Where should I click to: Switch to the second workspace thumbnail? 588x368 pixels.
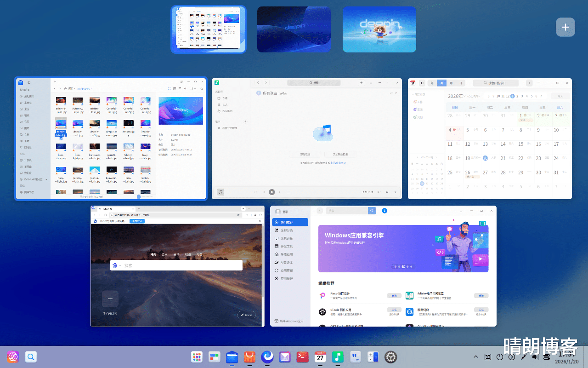pyautogui.click(x=294, y=29)
